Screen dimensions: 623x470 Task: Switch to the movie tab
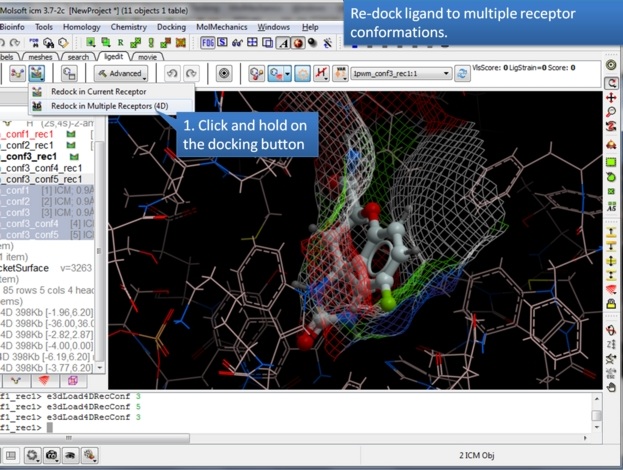click(x=147, y=57)
